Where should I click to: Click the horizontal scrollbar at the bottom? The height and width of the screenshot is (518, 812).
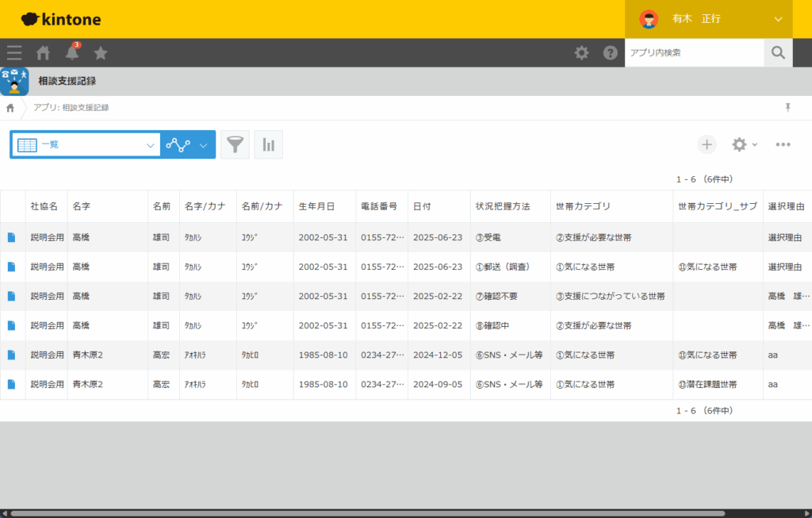pos(396,513)
